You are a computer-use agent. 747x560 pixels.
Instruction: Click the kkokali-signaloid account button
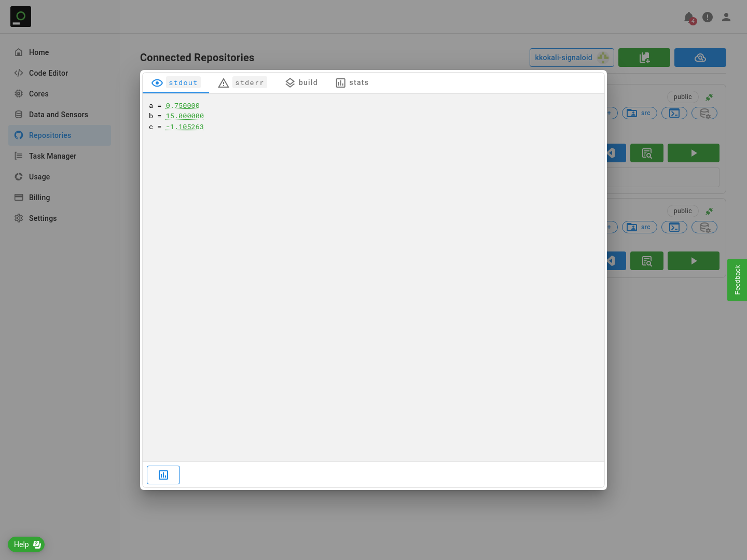(x=571, y=58)
